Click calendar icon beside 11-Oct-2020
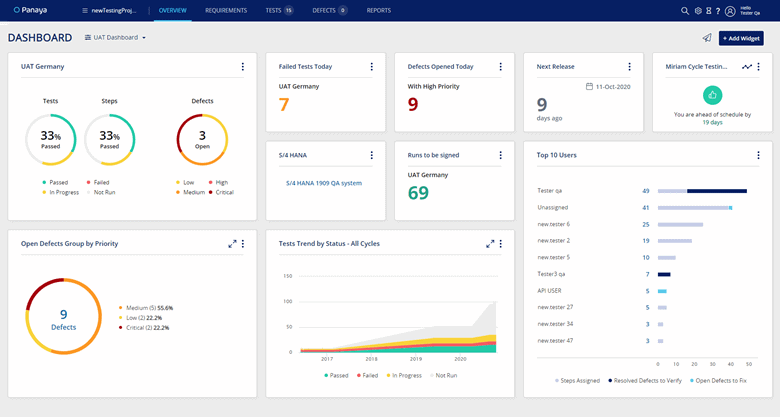The image size is (780, 417). (x=589, y=87)
